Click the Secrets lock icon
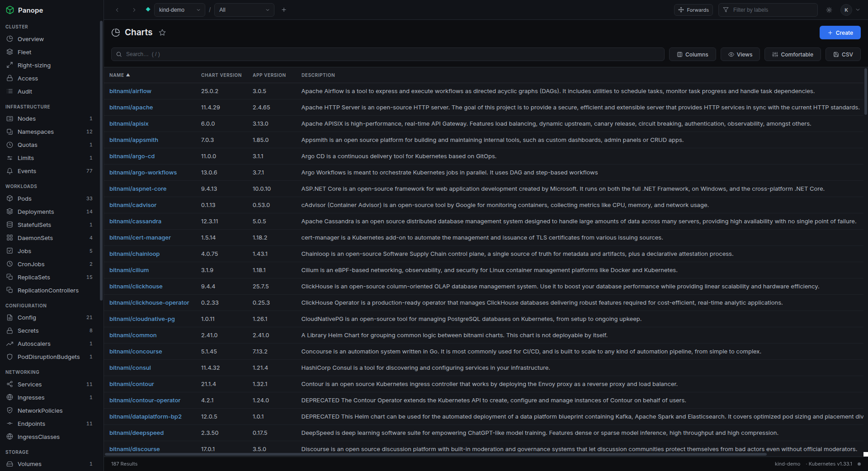Viewport: 868px width, 471px height. coord(9,330)
